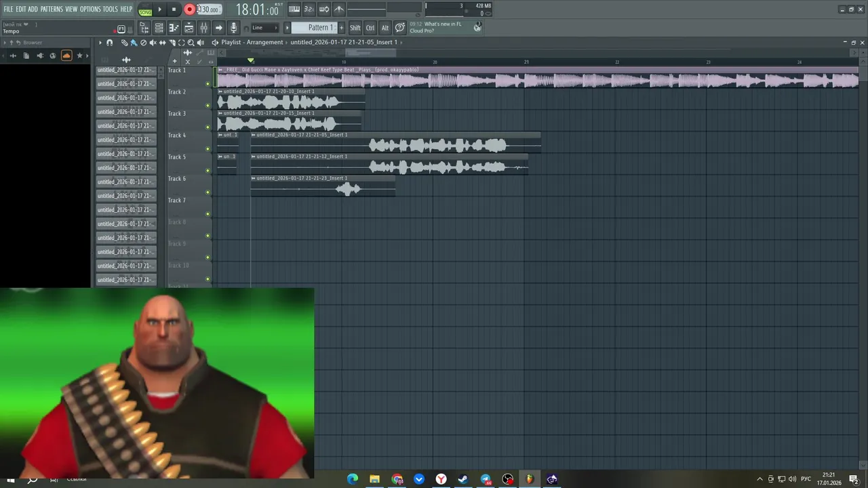This screenshot has width=868, height=488.
Task: Select the Mute tool
Action: (153, 43)
